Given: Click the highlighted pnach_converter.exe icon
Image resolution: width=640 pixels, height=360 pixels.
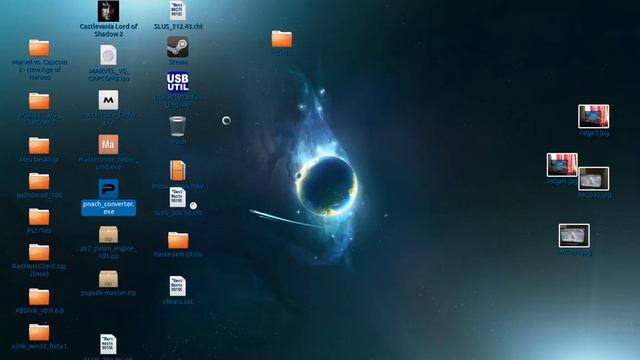Looking at the screenshot, I should coord(108,189).
